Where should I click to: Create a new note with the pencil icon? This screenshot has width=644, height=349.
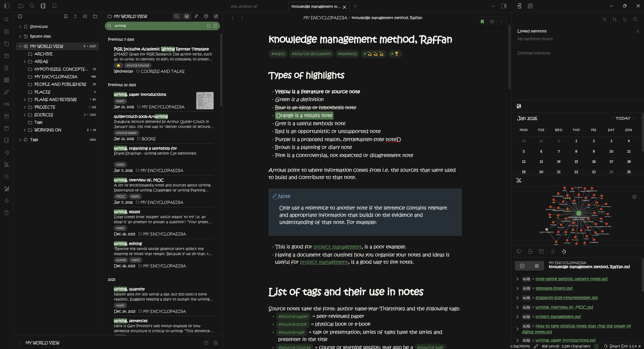[216, 16]
